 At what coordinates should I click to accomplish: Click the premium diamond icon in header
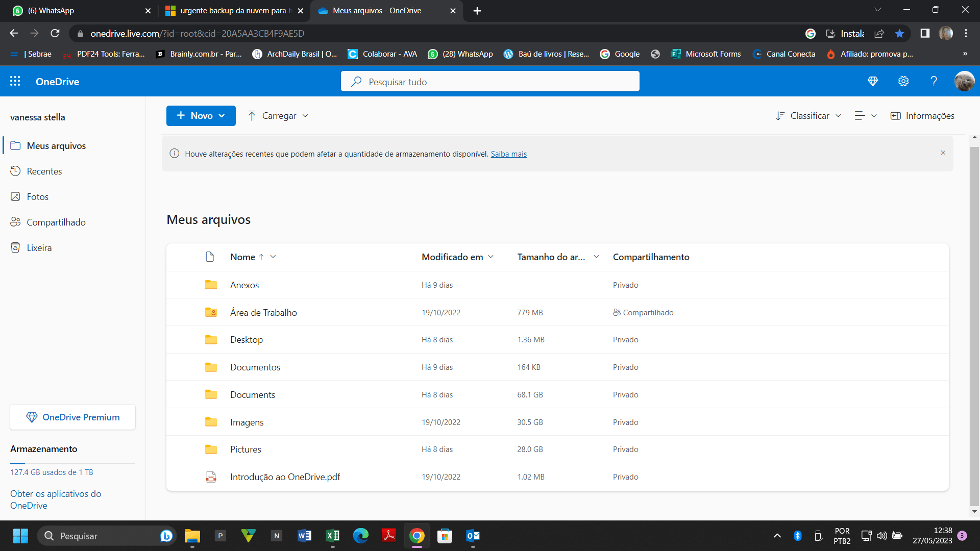click(x=873, y=81)
